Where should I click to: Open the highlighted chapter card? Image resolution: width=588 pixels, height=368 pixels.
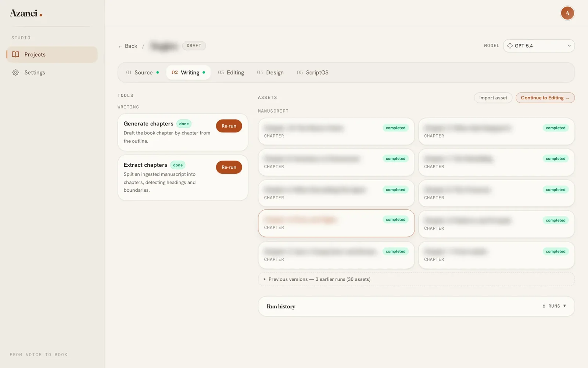tap(336, 223)
